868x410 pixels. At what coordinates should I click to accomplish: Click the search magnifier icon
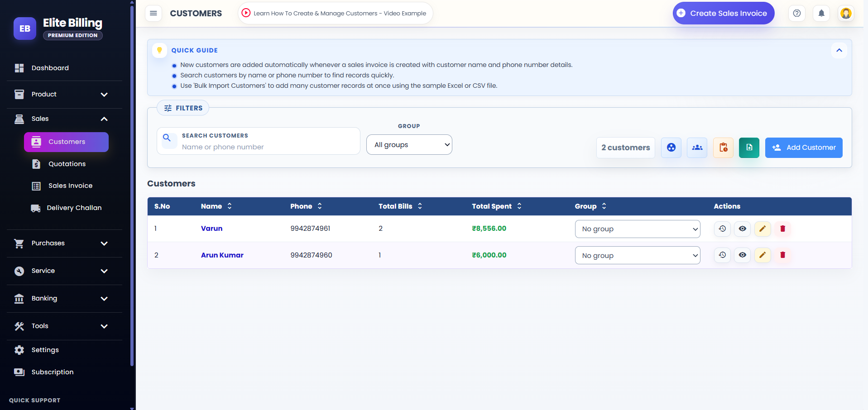pos(167,138)
